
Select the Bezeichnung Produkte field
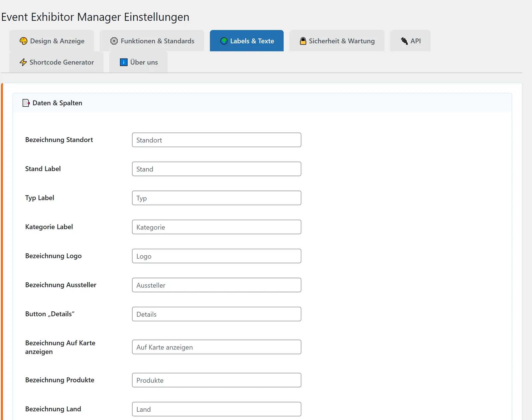pos(216,380)
